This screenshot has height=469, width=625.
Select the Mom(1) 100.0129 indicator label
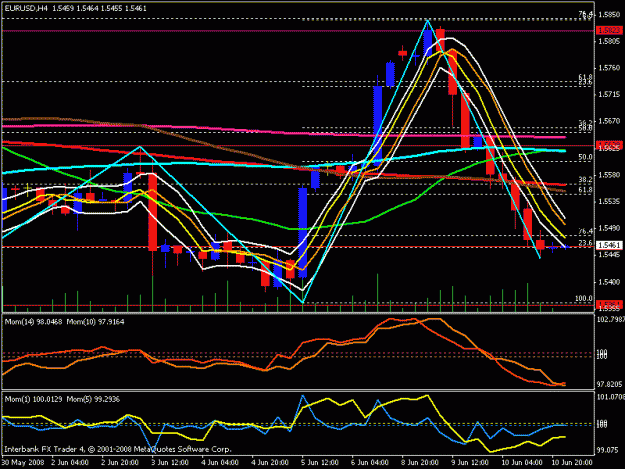pos(33,399)
